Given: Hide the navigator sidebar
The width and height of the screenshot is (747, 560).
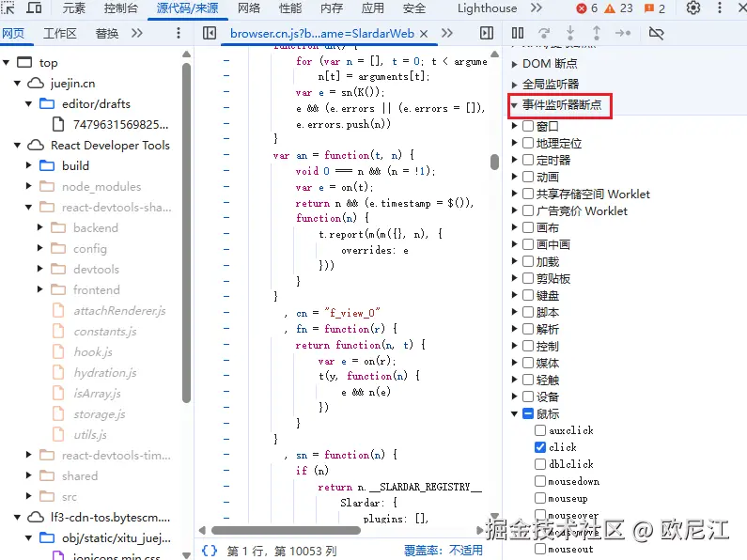Looking at the screenshot, I should click(x=210, y=33).
